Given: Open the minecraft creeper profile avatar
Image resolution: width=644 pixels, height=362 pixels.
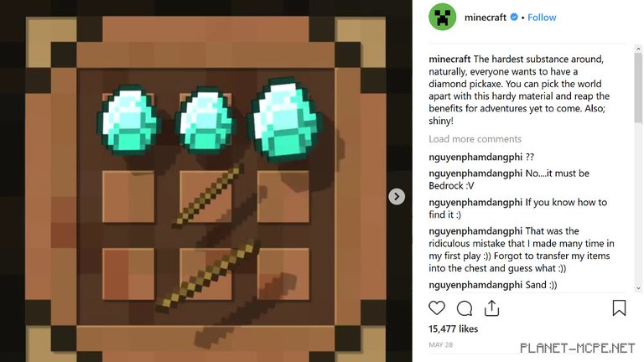Looking at the screenshot, I should click(x=443, y=17).
